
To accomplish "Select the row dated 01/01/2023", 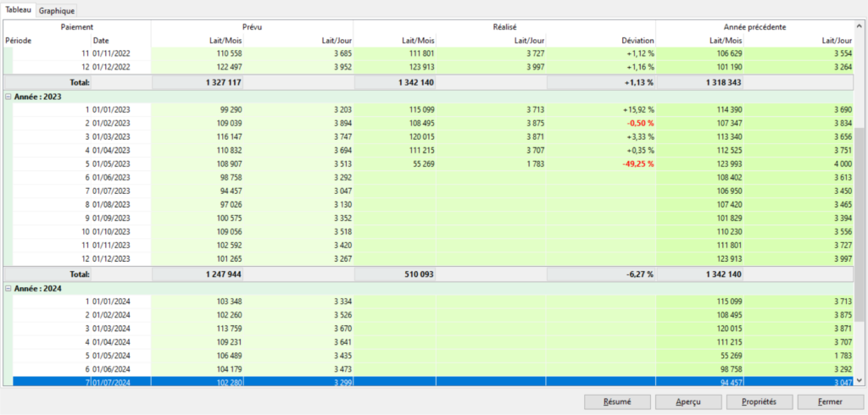I will pos(428,109).
